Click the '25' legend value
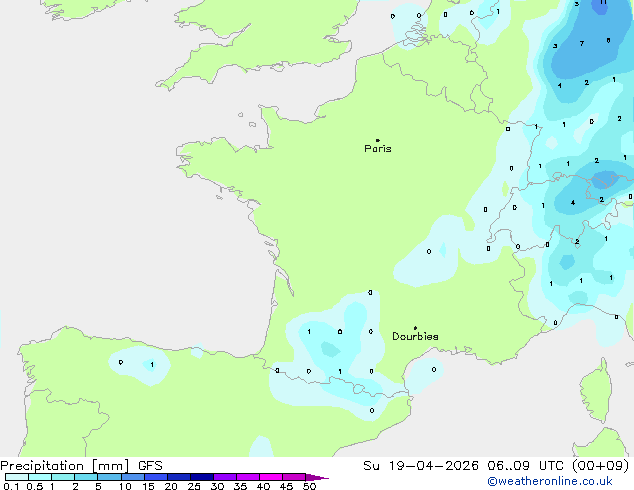The image size is (634, 490). (x=194, y=486)
